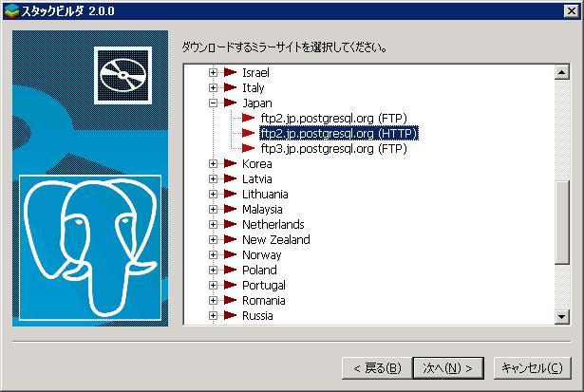Expand the Portugal mirror group

(x=213, y=285)
